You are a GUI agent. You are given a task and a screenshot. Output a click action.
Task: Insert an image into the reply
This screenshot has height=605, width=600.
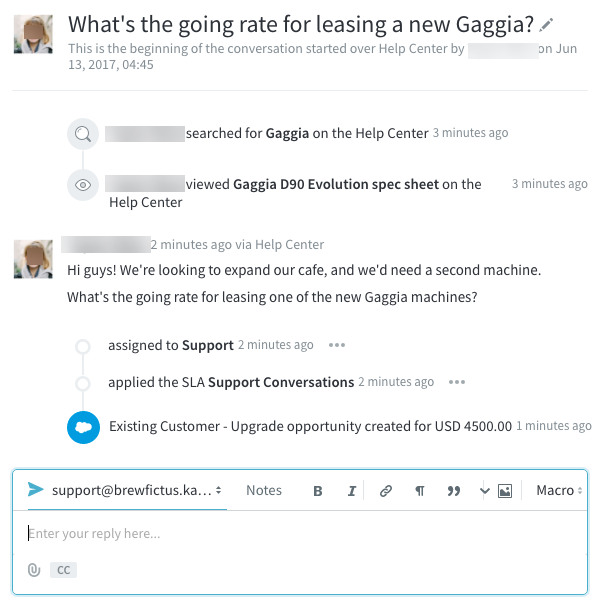pyautogui.click(x=505, y=491)
